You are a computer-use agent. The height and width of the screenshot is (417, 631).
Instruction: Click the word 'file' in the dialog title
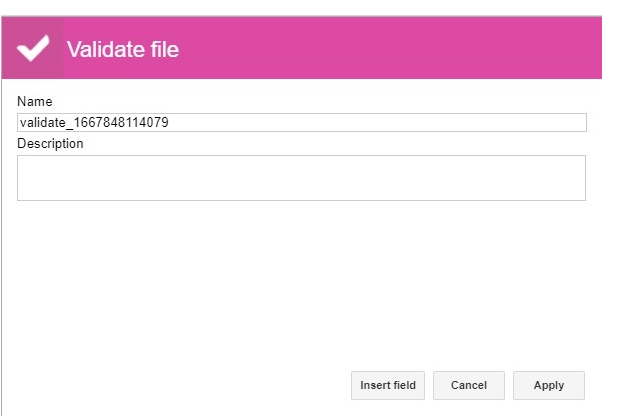pyautogui.click(x=165, y=50)
